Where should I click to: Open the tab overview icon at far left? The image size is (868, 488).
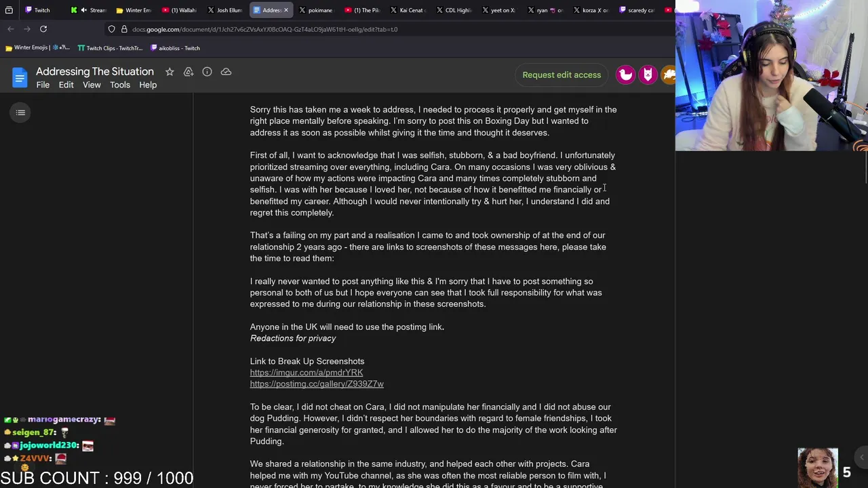[9, 10]
